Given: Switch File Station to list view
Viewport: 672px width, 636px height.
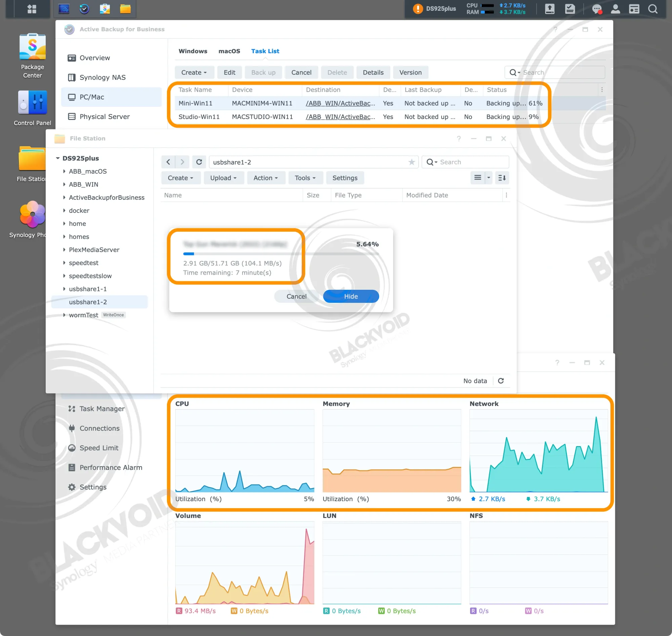Looking at the screenshot, I should [477, 177].
